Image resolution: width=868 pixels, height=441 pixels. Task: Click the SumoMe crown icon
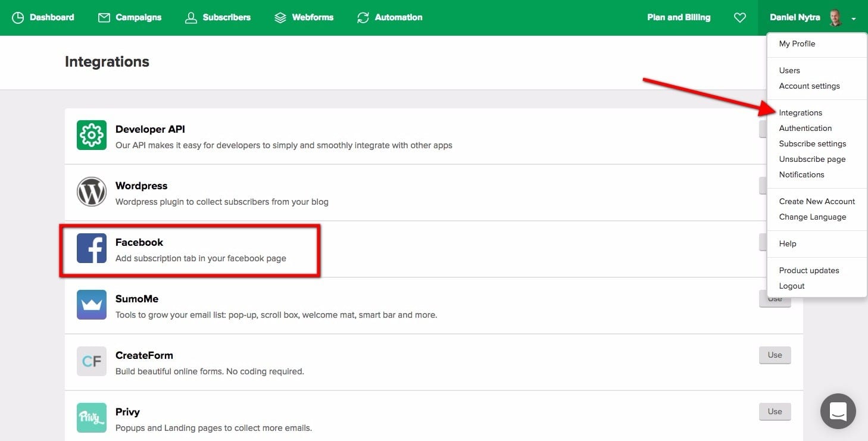[92, 305]
